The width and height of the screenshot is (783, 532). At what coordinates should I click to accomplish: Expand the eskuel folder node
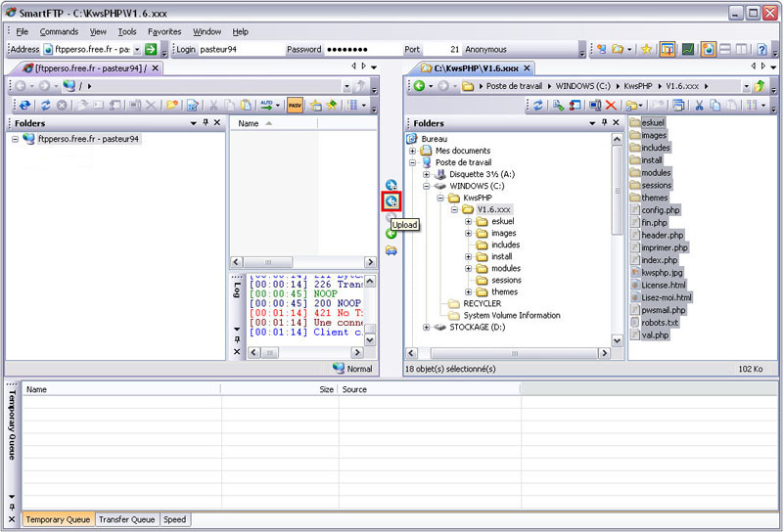[469, 221]
